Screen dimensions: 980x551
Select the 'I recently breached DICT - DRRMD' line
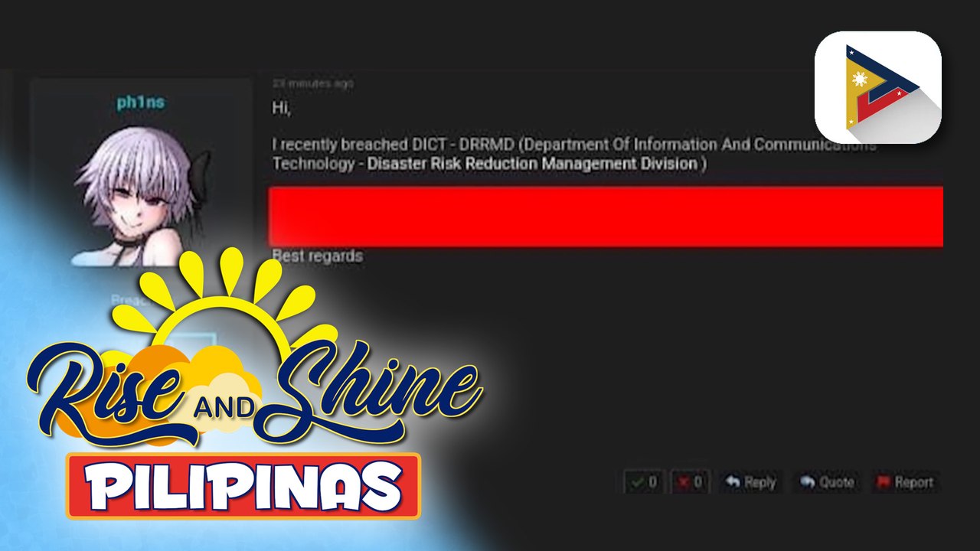573,145
